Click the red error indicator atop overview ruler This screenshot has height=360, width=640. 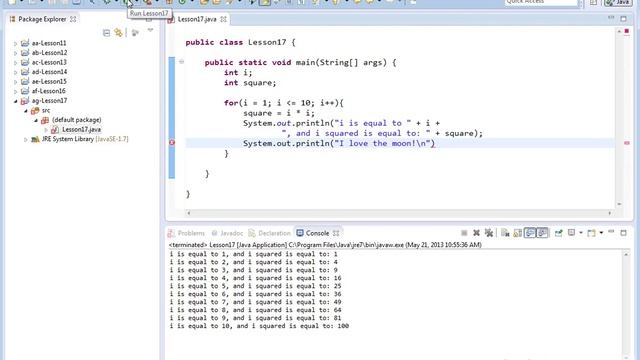627,31
